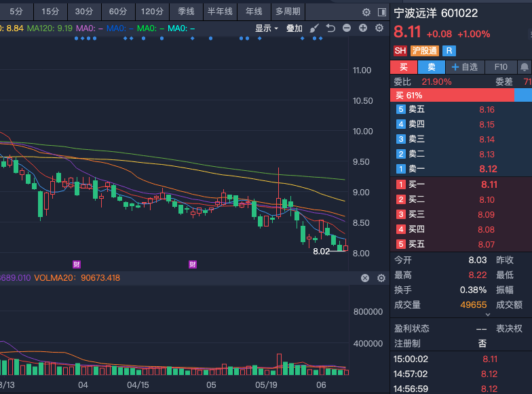
Task: Click first 财 financial report marker
Action: click(x=77, y=264)
